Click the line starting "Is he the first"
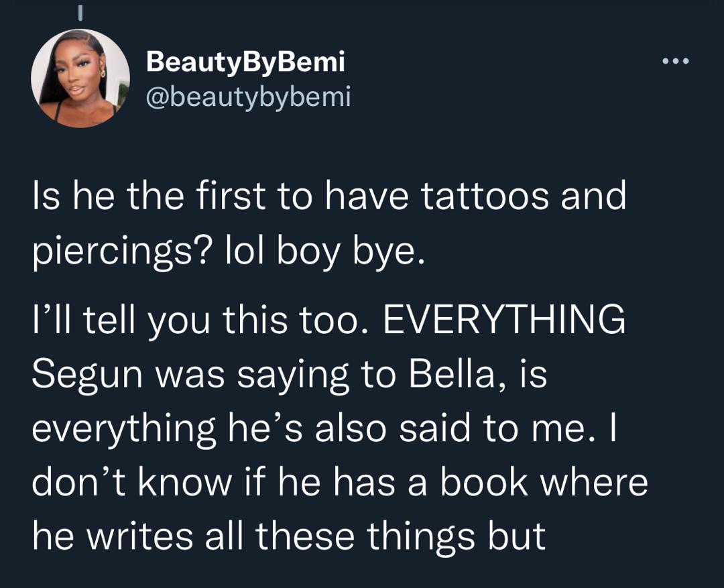The width and height of the screenshot is (724, 588). pos(328,196)
